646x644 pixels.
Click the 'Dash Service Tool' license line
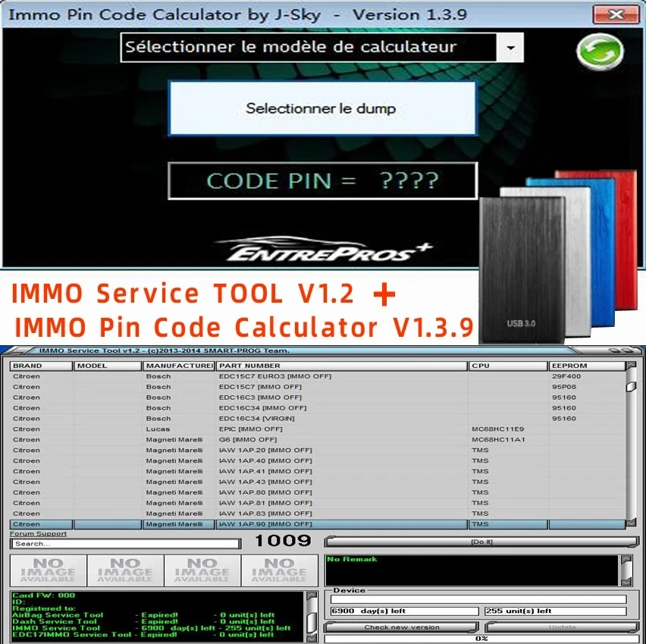pyautogui.click(x=143, y=622)
